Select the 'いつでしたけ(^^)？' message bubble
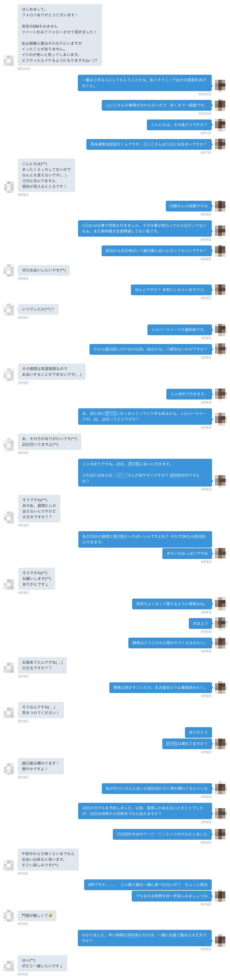 pos(38,309)
